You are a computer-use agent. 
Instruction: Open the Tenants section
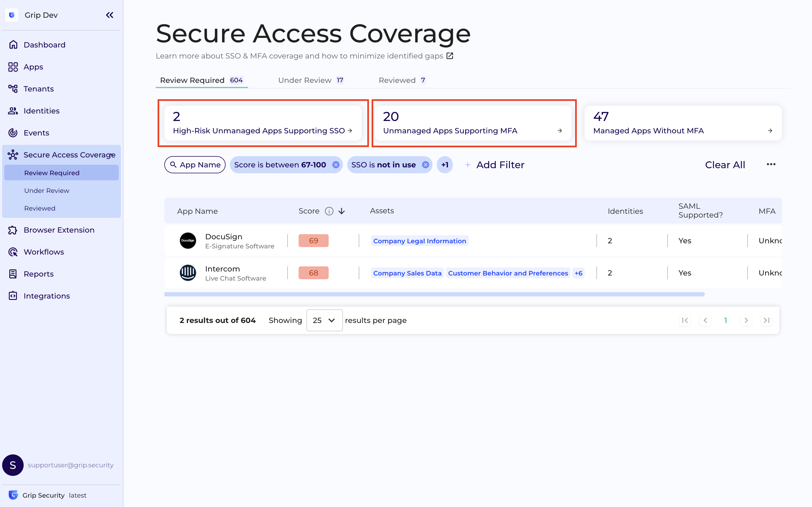coord(38,89)
